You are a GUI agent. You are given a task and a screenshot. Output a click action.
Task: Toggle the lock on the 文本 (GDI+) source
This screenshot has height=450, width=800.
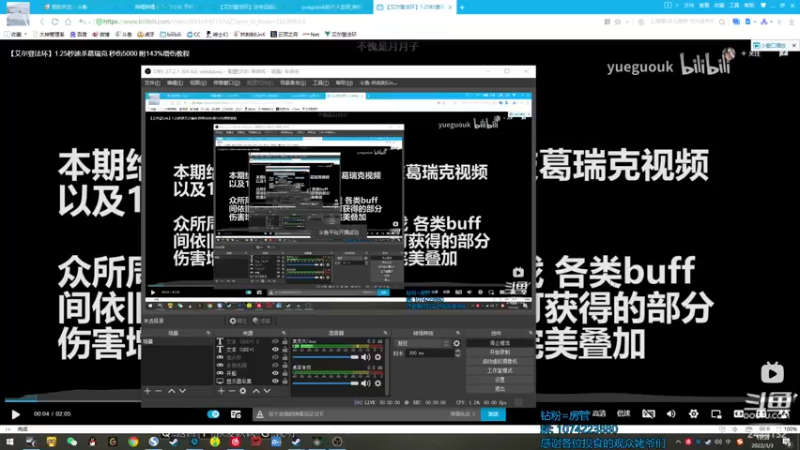(x=285, y=349)
